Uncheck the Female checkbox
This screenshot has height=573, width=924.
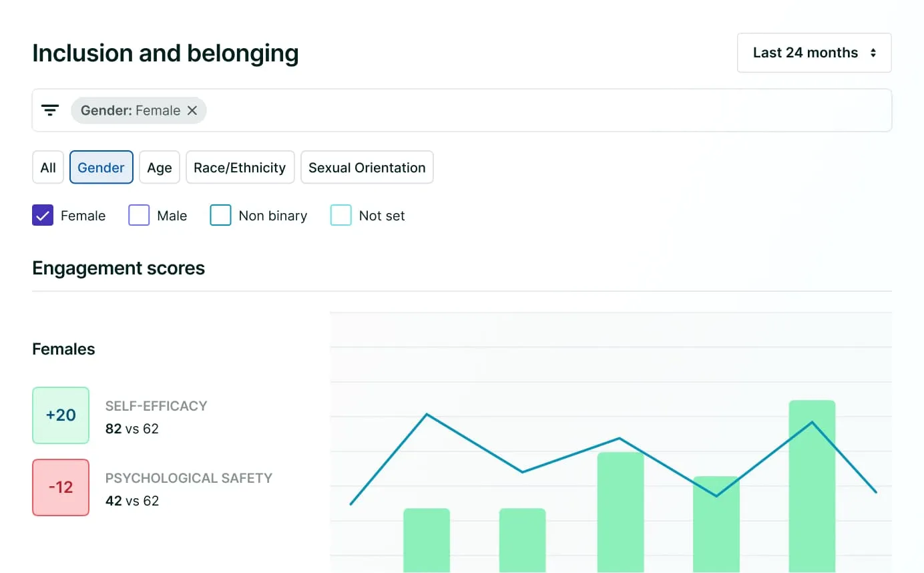click(x=43, y=216)
